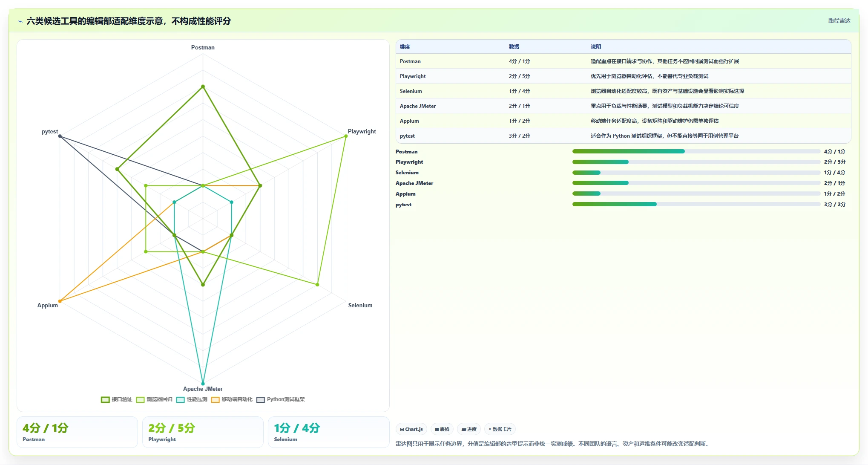Click the description starting 优先用于浏览器自动化评估
Image resolution: width=868 pixels, height=465 pixels.
click(x=650, y=76)
